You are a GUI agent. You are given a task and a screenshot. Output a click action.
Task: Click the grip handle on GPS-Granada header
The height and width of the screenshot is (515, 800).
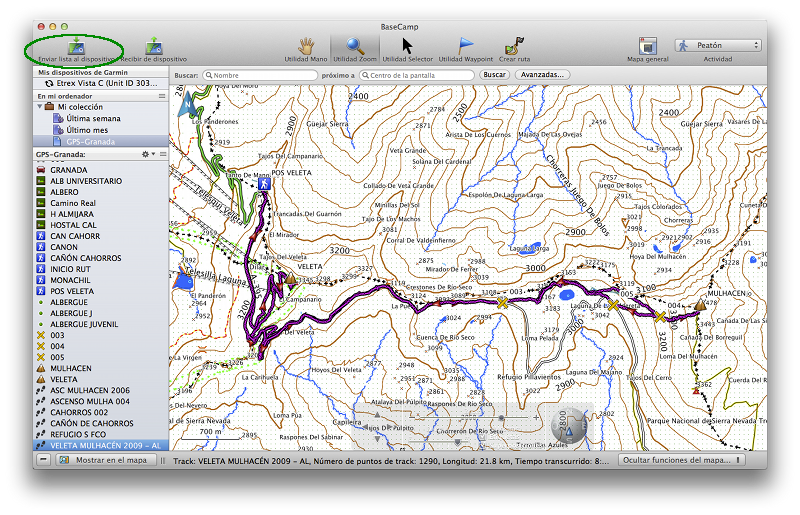click(163, 154)
